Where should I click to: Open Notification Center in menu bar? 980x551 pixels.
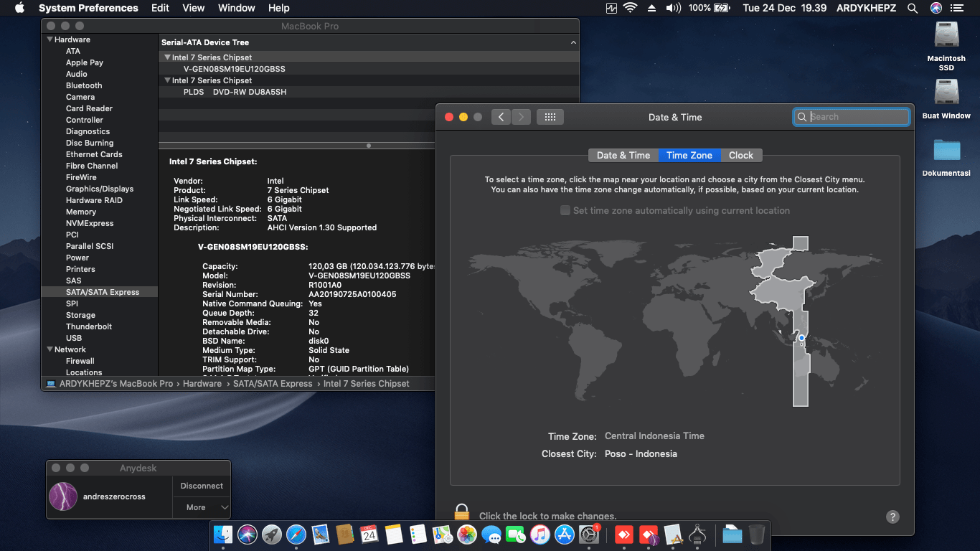957,8
